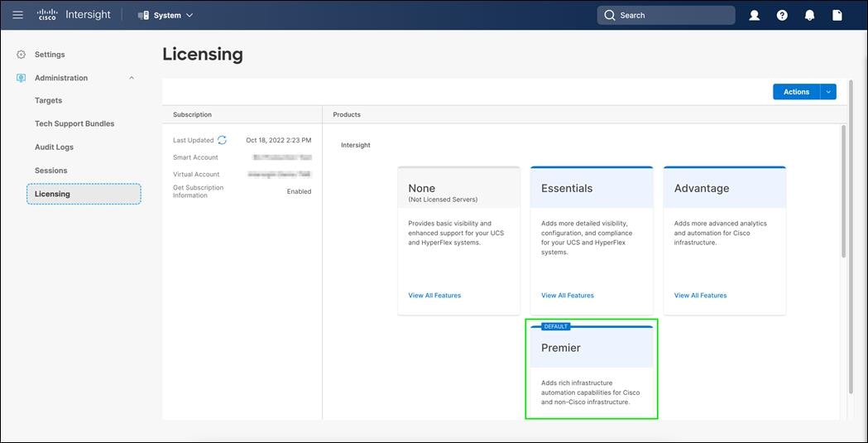Viewport: 868px width, 443px height.
Task: Click View All Features under None
Action: (434, 296)
